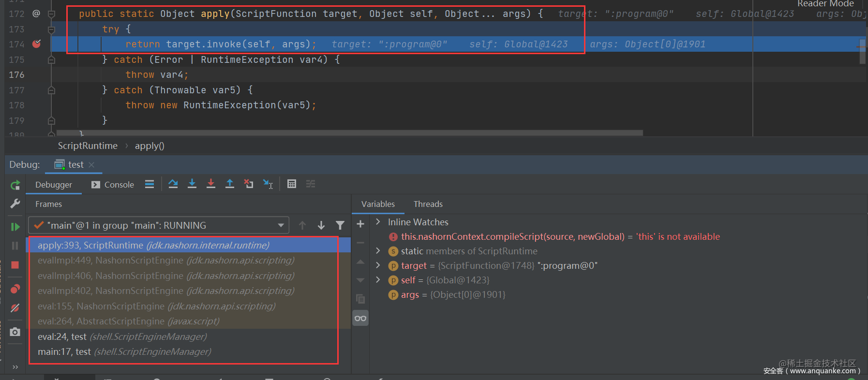Add a new watch with plus icon
This screenshot has height=380, width=868.
point(360,224)
